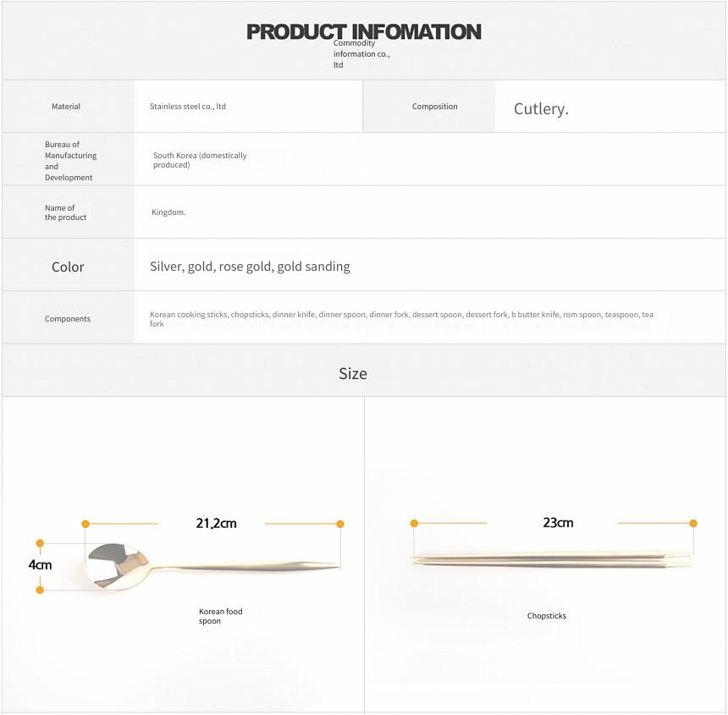This screenshot has width=728, height=715.
Task: Click the PRODUCT INFOMATION heading
Action: click(363, 32)
